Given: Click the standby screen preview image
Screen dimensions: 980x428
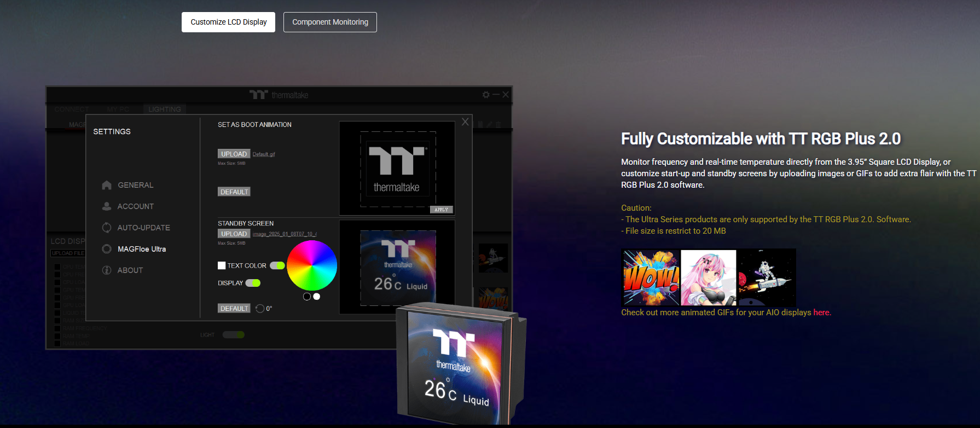Looking at the screenshot, I should click(x=398, y=268).
